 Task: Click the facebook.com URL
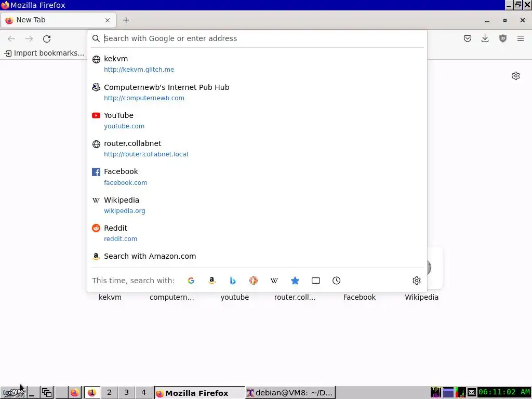126,182
